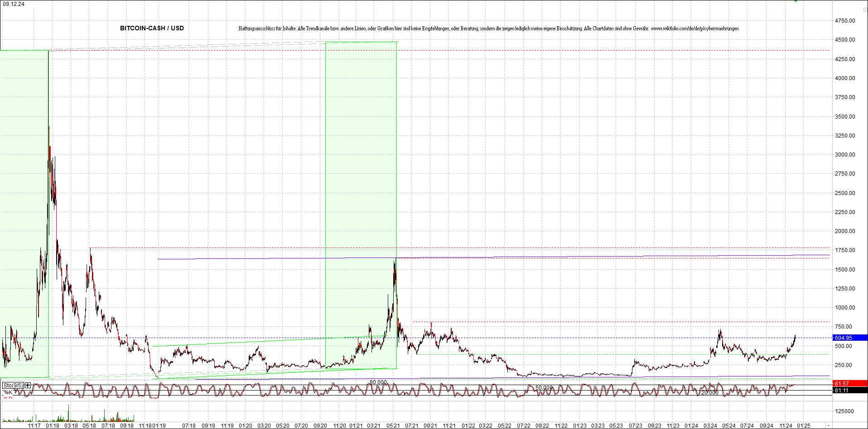Click the minus sign at the time axis end
The image size is (868, 429).
[x=829, y=425]
